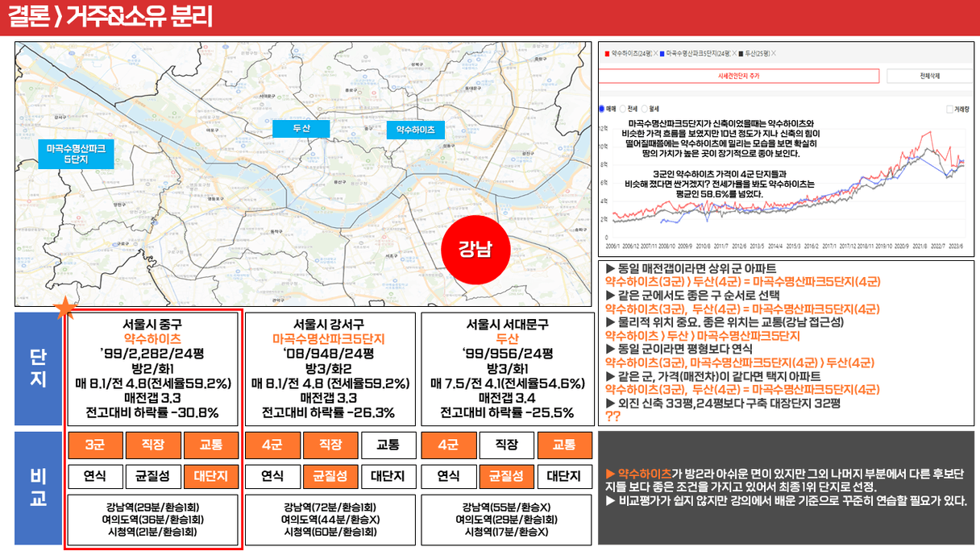This screenshot has width=980, height=551.
Task: Click 외진 신축 33평 bullet line
Action: [724, 403]
